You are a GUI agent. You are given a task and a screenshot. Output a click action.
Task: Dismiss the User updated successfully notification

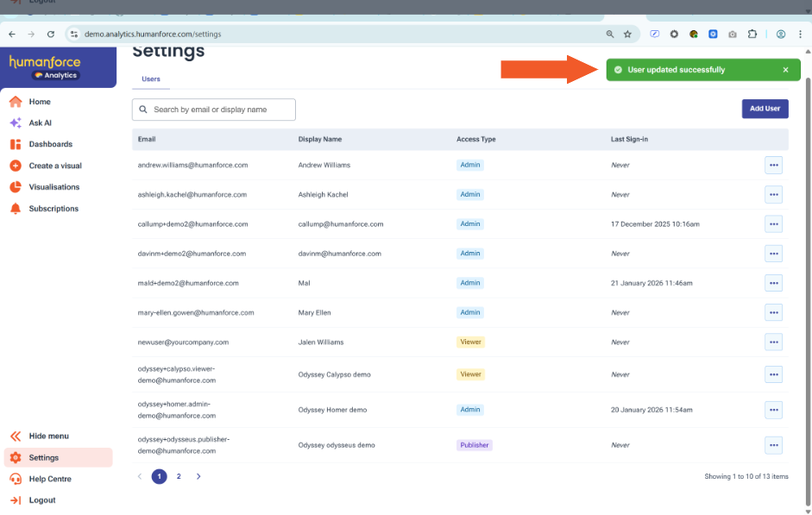pyautogui.click(x=785, y=70)
